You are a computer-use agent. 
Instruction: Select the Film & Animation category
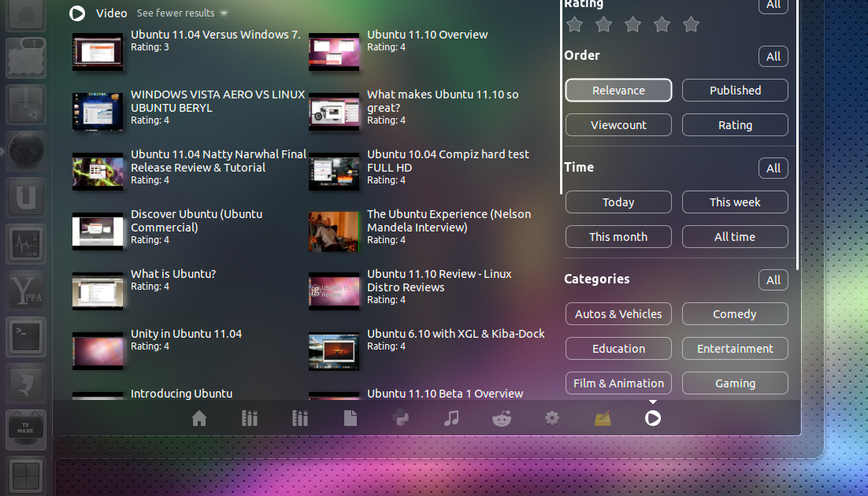pos(618,383)
